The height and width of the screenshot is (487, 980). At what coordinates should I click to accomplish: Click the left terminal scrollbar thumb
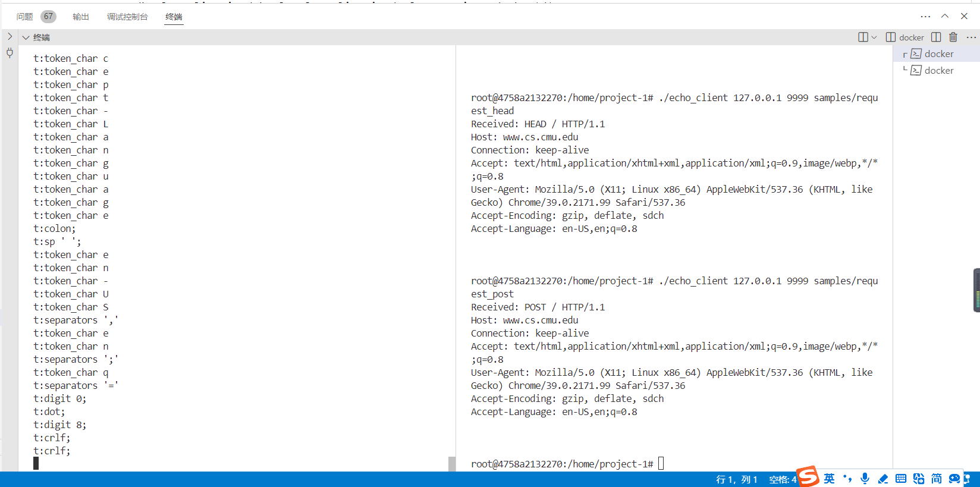(x=452, y=464)
